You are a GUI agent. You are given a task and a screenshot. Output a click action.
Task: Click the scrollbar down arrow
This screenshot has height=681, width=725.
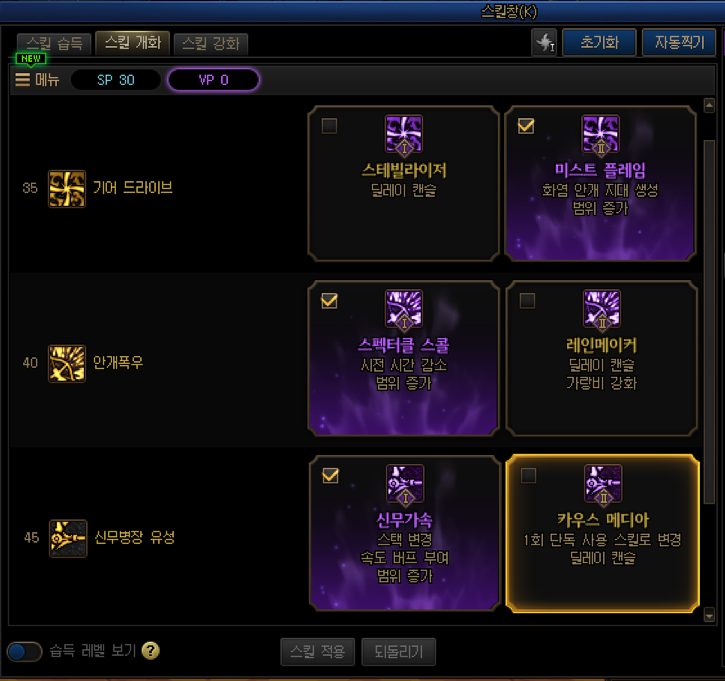click(709, 615)
